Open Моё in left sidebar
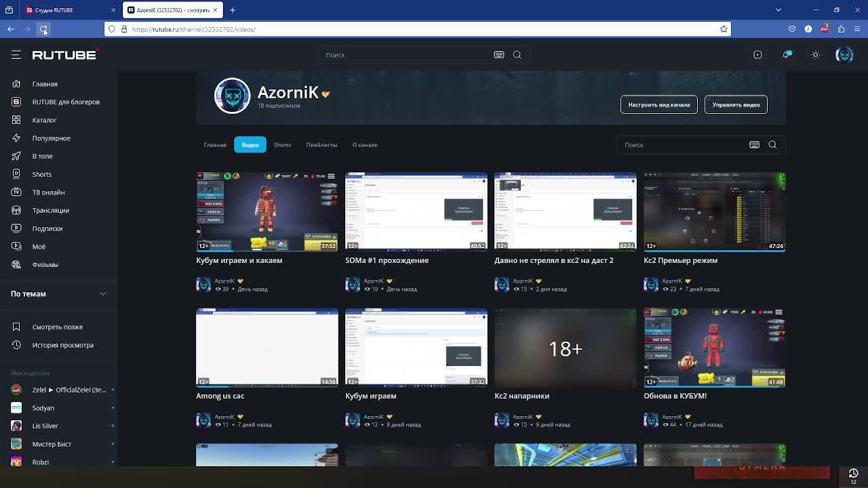Viewport: 868px width, 488px height. pos(39,247)
